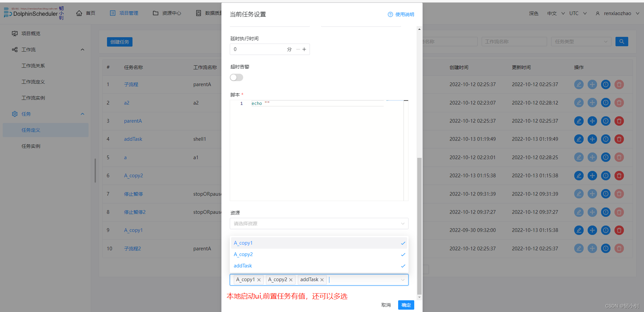Click the move icon for parentA row
Image resolution: width=644 pixels, height=312 pixels.
592,121
